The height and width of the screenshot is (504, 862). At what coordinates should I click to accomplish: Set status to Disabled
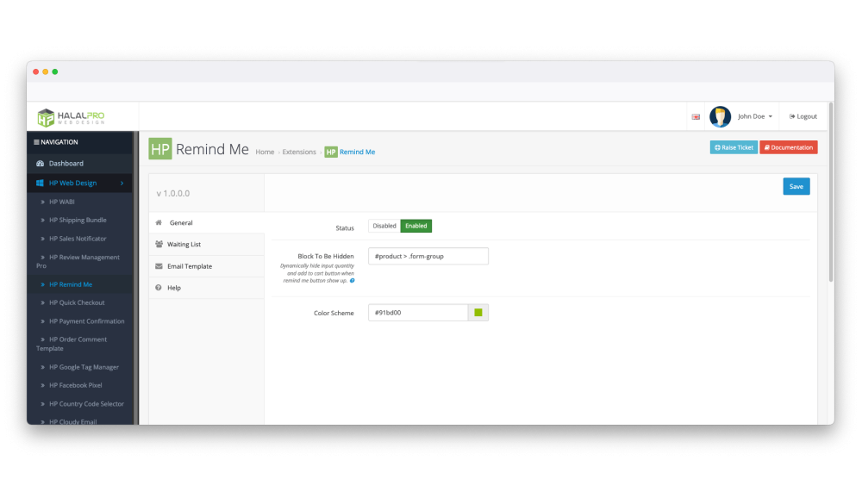tap(384, 226)
